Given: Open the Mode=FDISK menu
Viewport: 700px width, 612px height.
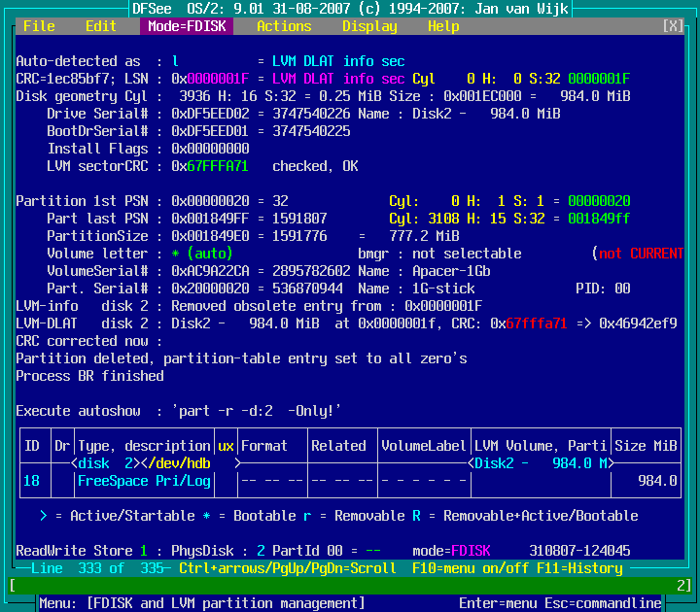Looking at the screenshot, I should (188, 26).
